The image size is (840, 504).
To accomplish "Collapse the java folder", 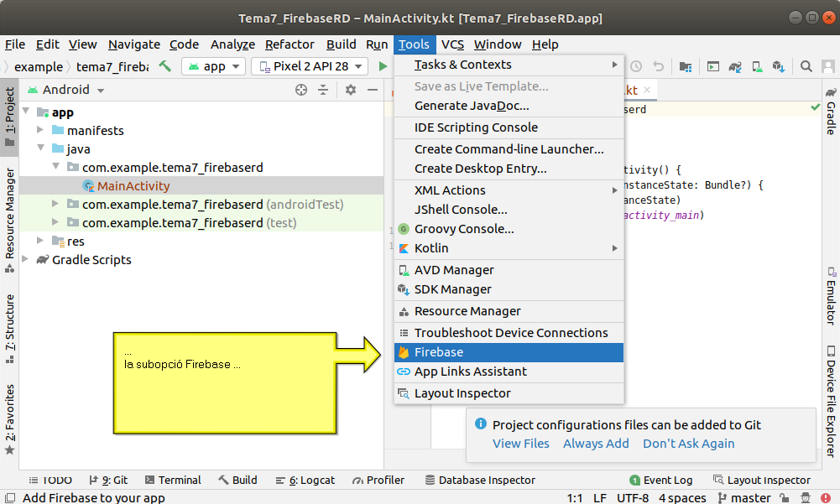I will [x=40, y=148].
